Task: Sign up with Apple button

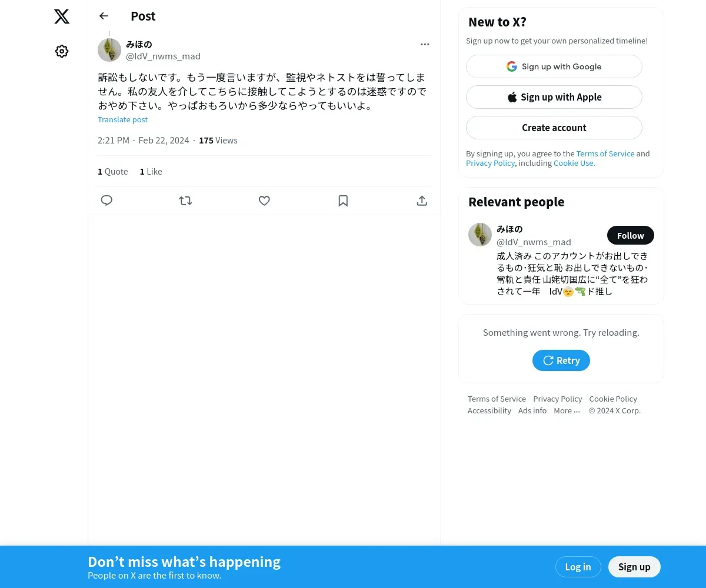Action: point(554,97)
